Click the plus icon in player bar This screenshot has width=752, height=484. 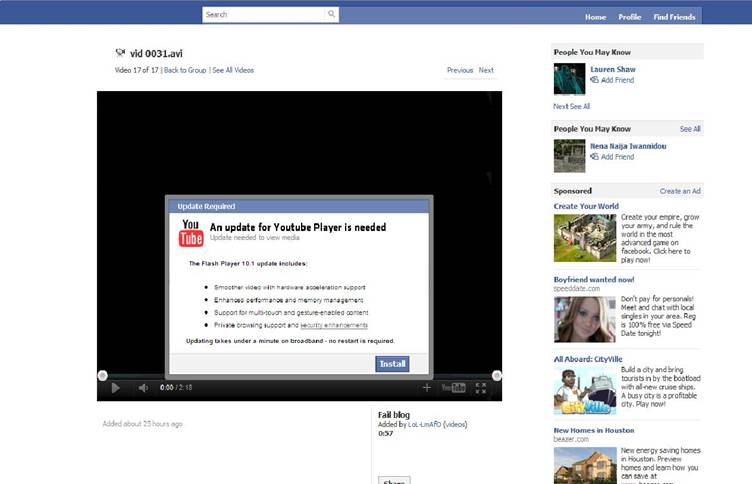(x=426, y=388)
